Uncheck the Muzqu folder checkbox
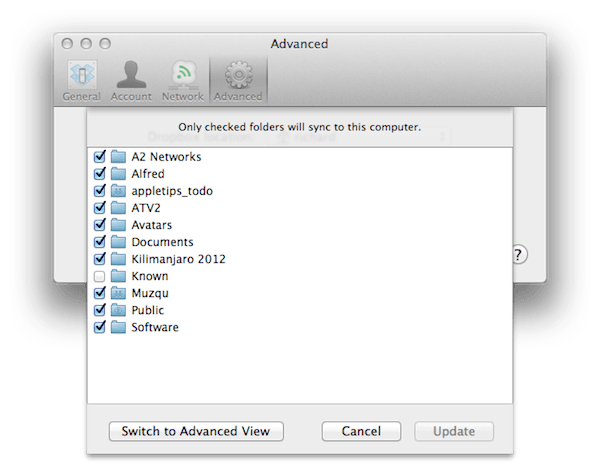Screen dimensions: 600x464 pyautogui.click(x=99, y=293)
